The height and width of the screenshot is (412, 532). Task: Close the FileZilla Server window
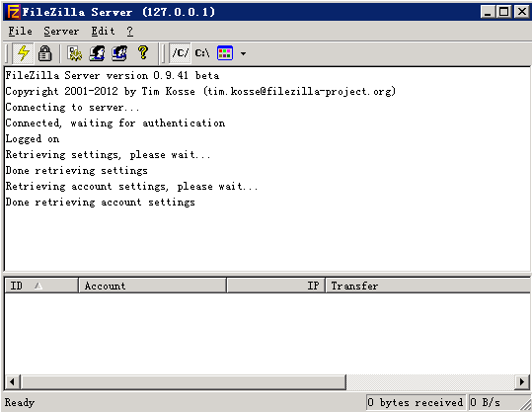point(521,12)
